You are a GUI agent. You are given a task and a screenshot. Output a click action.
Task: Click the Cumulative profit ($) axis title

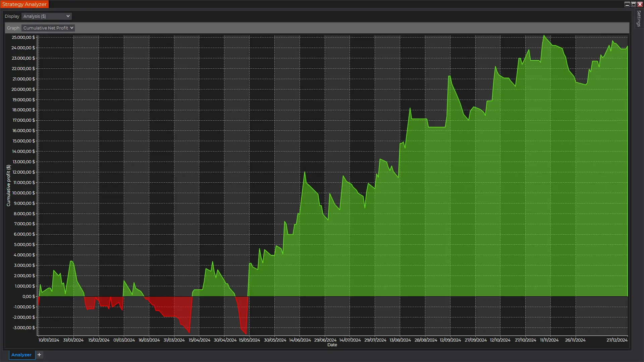point(8,185)
